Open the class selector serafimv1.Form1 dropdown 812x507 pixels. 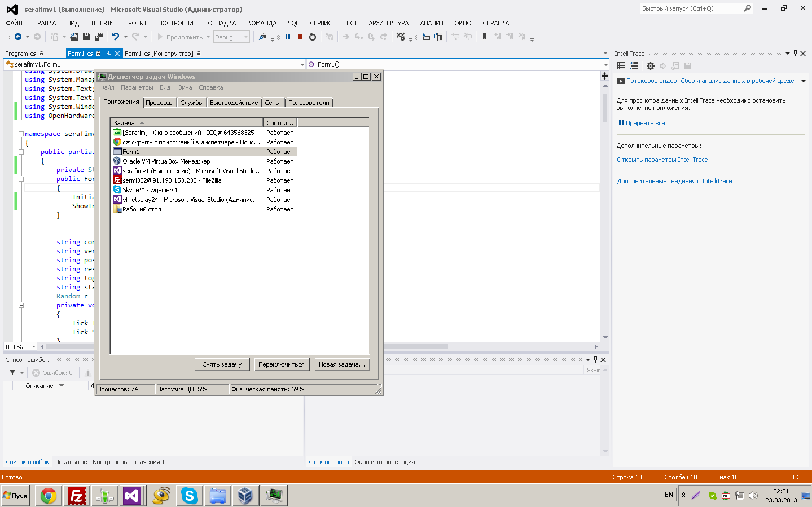pyautogui.click(x=302, y=64)
